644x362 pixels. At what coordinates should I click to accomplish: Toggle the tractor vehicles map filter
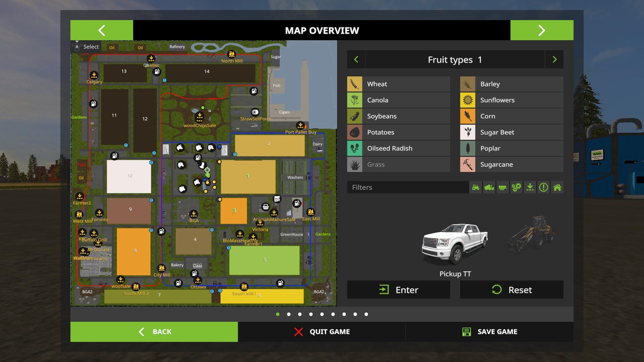coord(476,187)
